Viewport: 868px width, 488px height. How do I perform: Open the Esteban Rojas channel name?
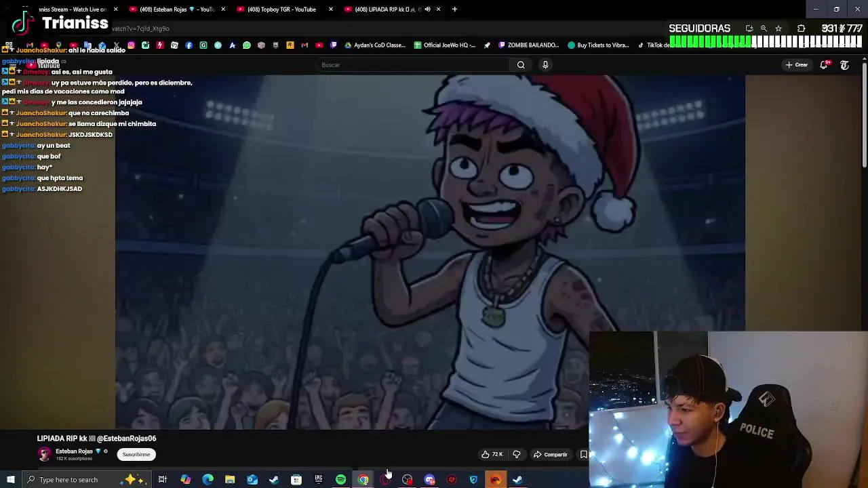(74, 451)
